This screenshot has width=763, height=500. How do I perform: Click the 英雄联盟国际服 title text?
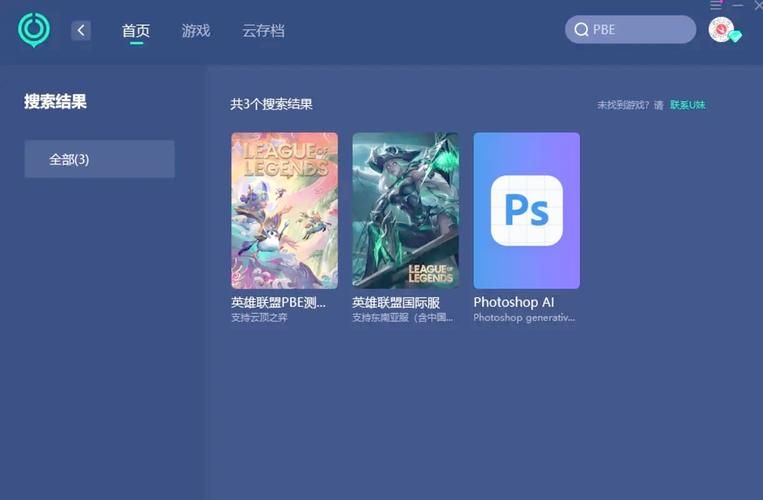tap(396, 302)
